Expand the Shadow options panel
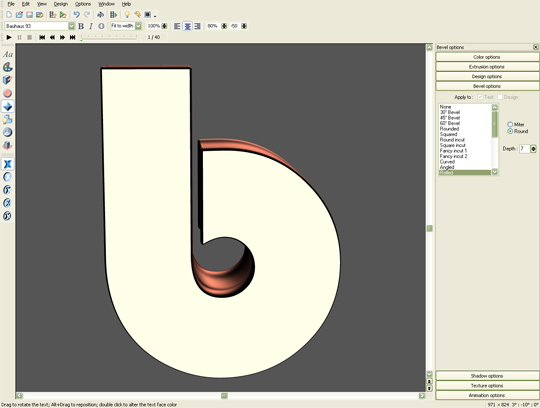This screenshot has width=540, height=408. [x=487, y=376]
